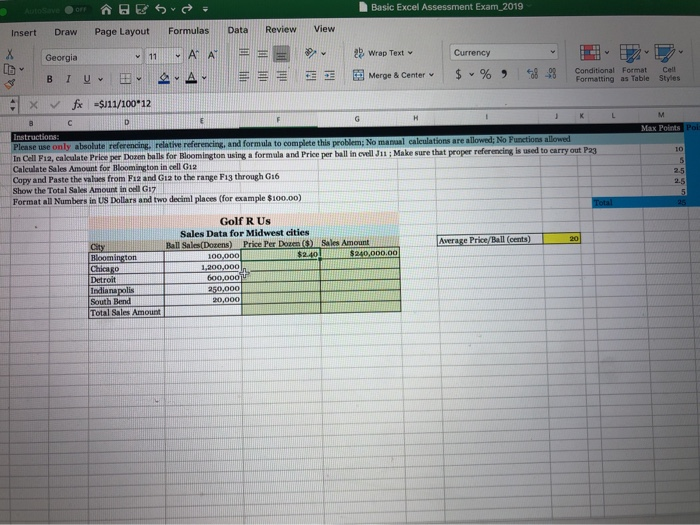Click the Copy icon

click(9, 69)
